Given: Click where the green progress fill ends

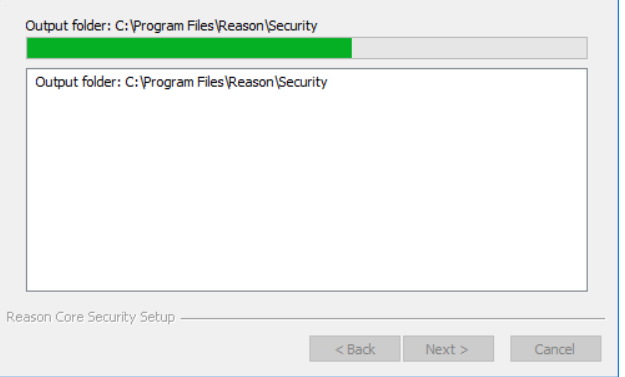Looking at the screenshot, I should [x=351, y=48].
